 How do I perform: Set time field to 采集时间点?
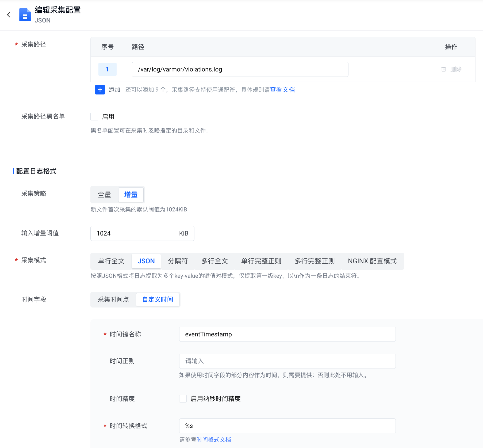pos(113,299)
